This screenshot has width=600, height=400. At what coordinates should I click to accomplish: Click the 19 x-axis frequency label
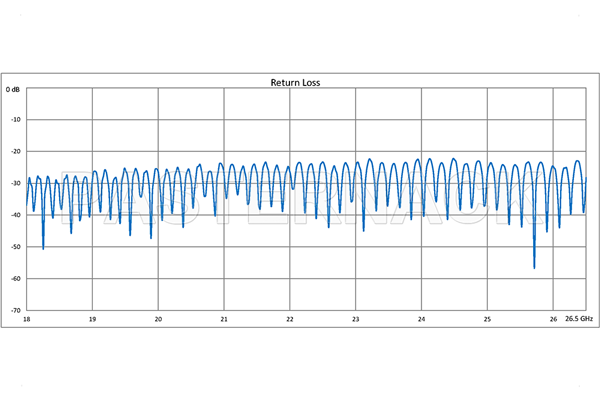pyautogui.click(x=92, y=320)
